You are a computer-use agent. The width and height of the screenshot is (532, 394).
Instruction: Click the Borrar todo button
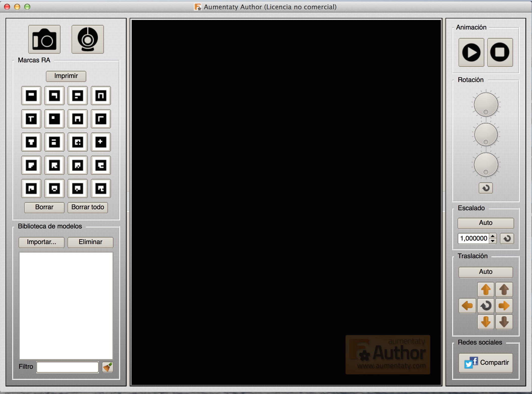click(88, 207)
